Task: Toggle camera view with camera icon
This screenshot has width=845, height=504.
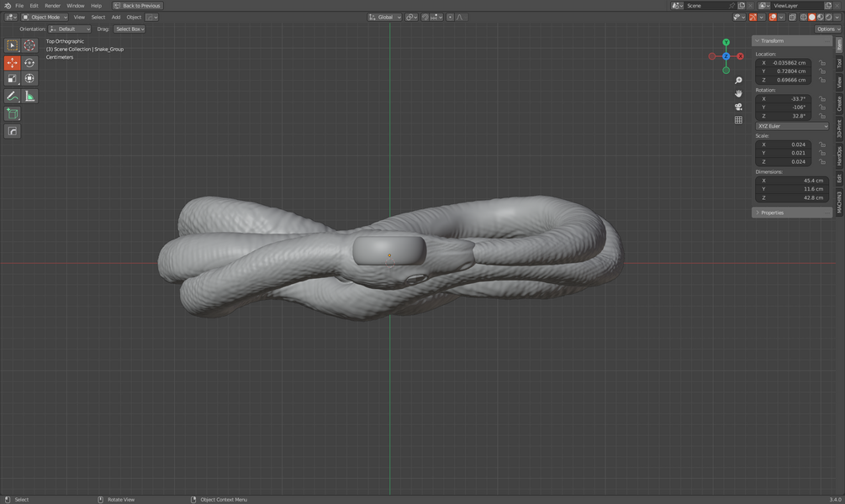Action: [x=738, y=107]
